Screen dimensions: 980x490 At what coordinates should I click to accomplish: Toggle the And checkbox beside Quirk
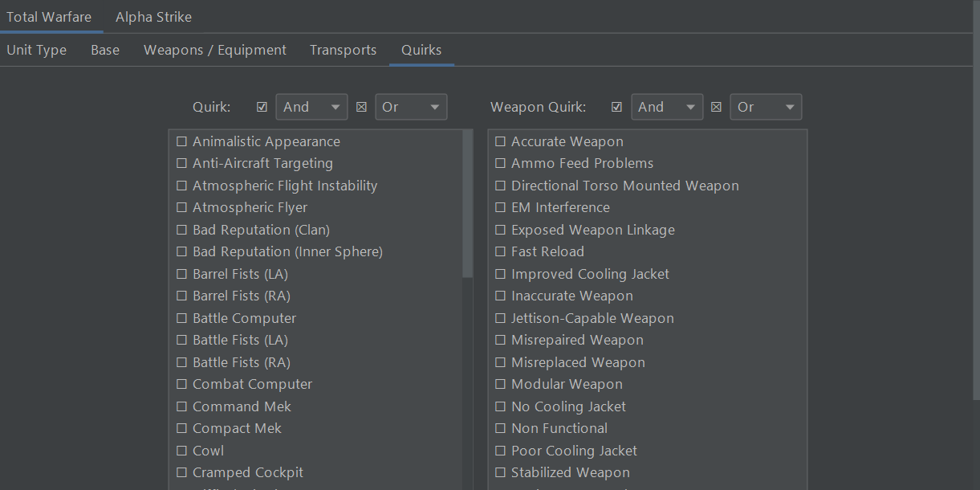tap(261, 105)
